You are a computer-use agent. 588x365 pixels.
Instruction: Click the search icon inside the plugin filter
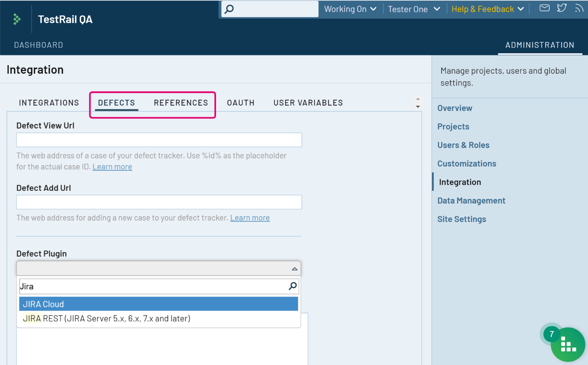tap(292, 286)
